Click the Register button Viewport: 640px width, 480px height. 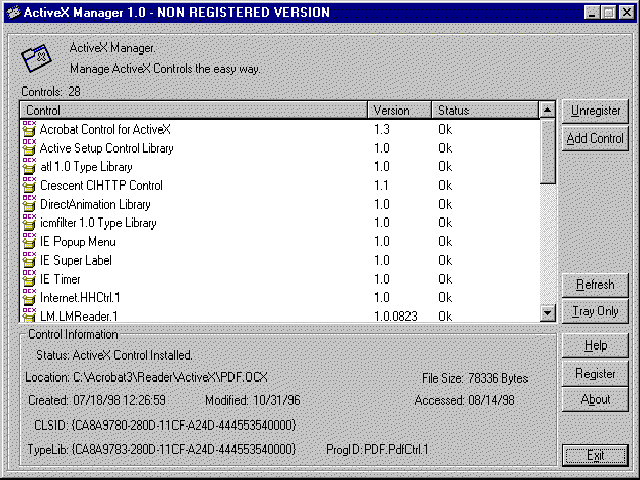(x=595, y=373)
